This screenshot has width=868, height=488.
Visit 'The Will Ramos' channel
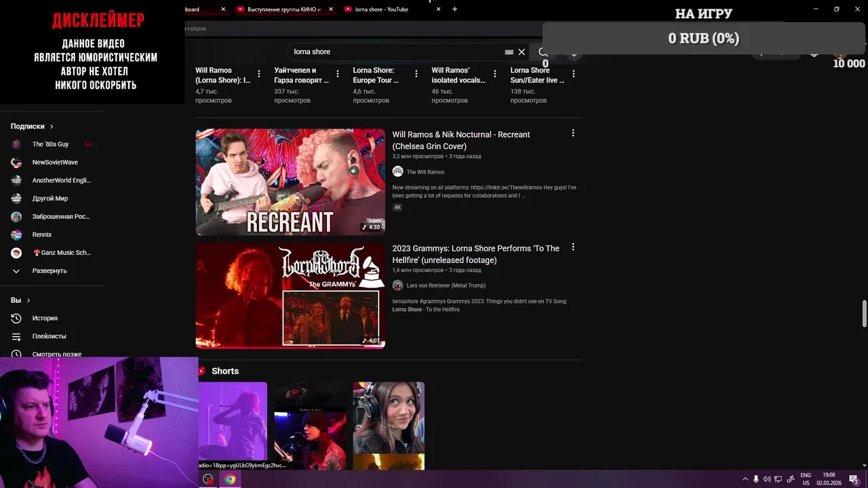point(425,172)
